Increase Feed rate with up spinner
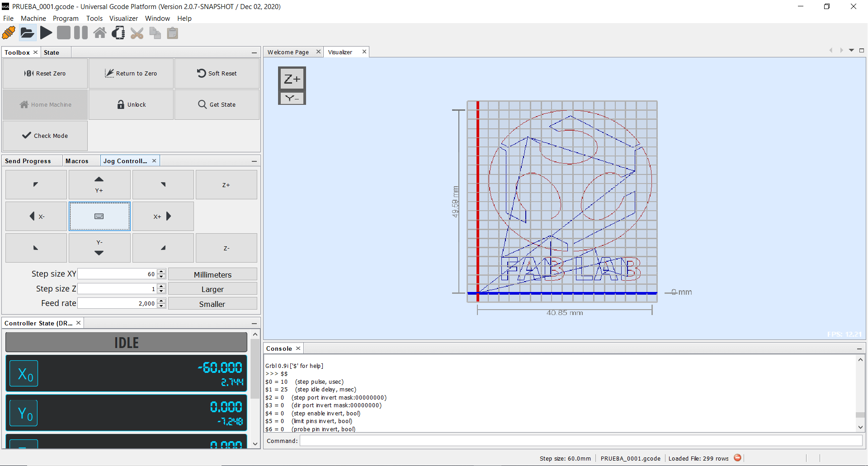This screenshot has width=868, height=466. coord(161,301)
